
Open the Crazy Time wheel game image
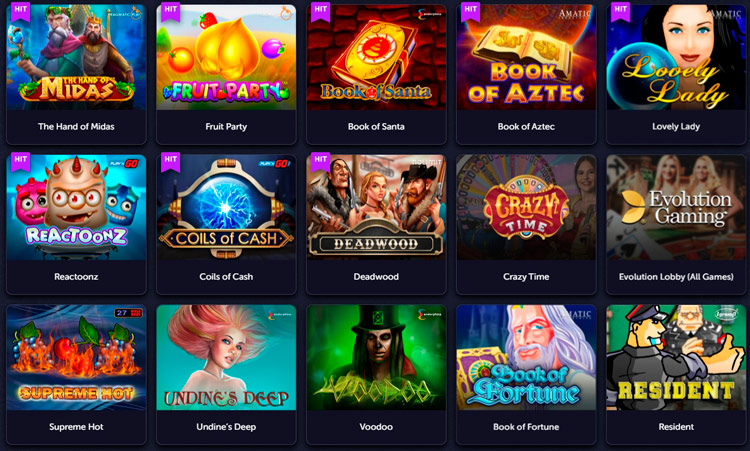click(526, 208)
